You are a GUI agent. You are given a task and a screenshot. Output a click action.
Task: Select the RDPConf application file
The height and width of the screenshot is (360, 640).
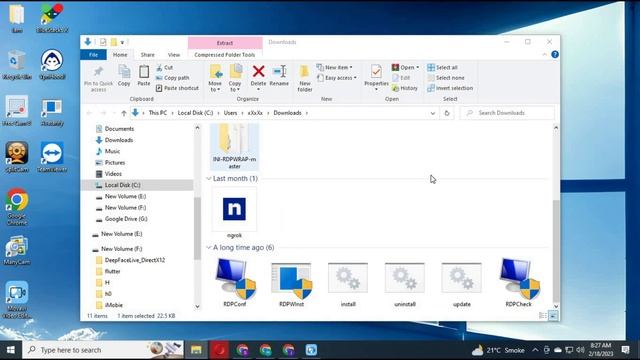click(x=235, y=282)
